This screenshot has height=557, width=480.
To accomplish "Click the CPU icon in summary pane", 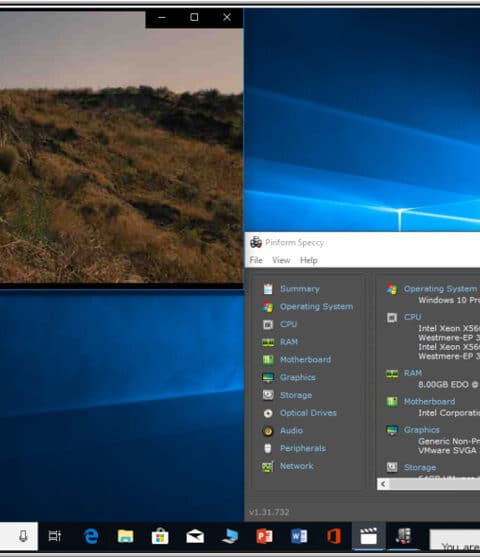I will (392, 317).
